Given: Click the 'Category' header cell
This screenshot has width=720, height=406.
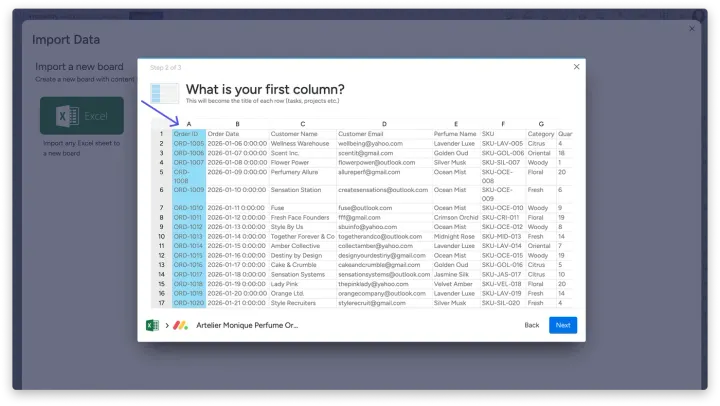Looking at the screenshot, I should pos(541,134).
